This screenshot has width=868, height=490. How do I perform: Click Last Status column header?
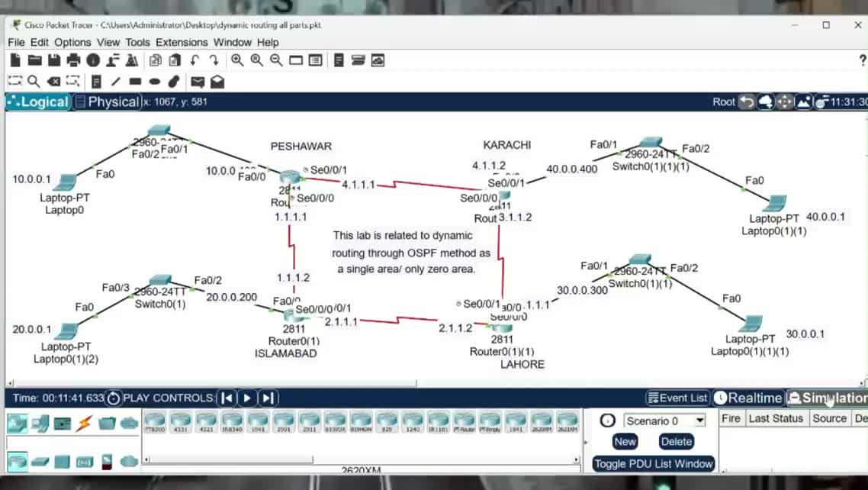pyautogui.click(x=776, y=418)
